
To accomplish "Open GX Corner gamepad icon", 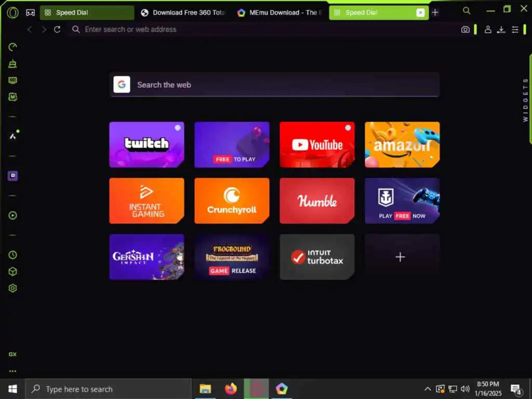I will pyautogui.click(x=30, y=12).
